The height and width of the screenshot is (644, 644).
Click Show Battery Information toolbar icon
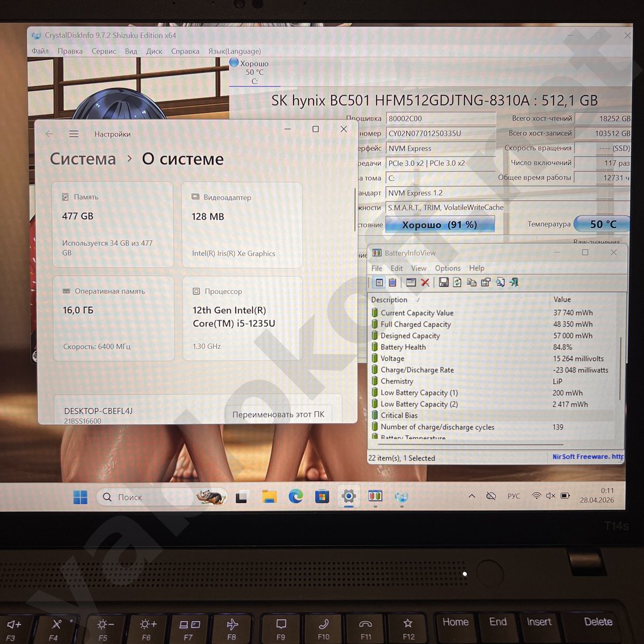click(379, 282)
